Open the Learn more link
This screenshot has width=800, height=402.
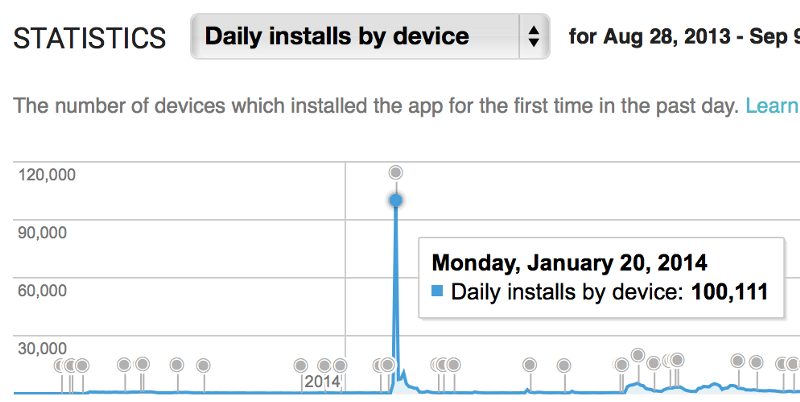pos(772,106)
